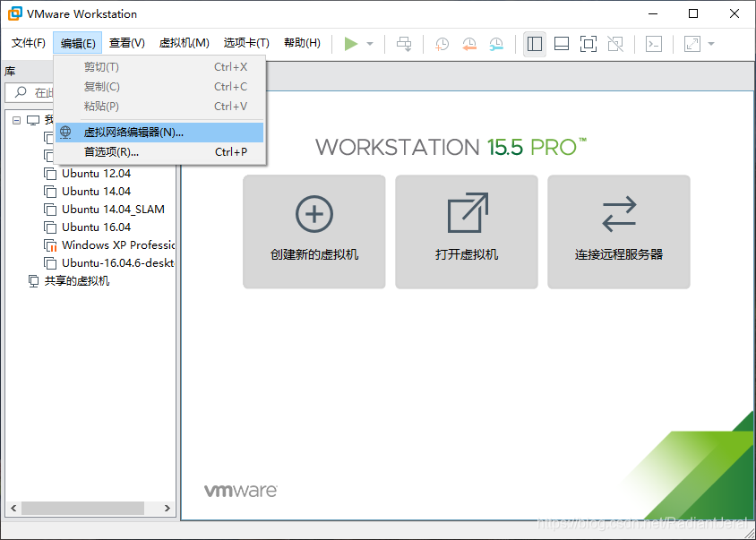Maximize the VMware Workstation window
Viewport: 756px width, 540px height.
click(x=693, y=14)
